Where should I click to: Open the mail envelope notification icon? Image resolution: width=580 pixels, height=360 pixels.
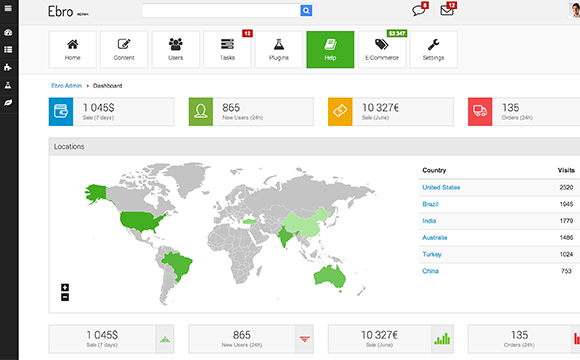(x=447, y=10)
